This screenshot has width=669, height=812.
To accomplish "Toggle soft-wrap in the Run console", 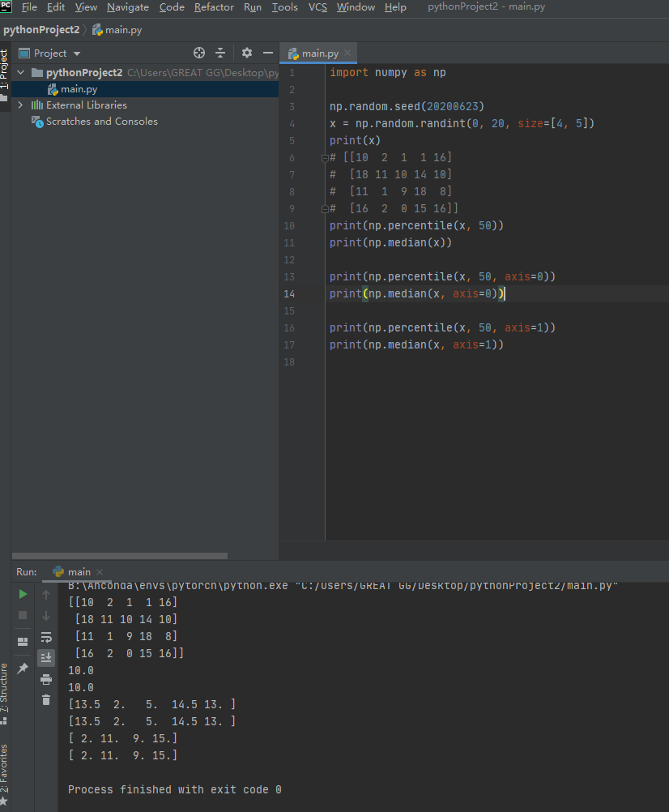I will click(x=46, y=639).
